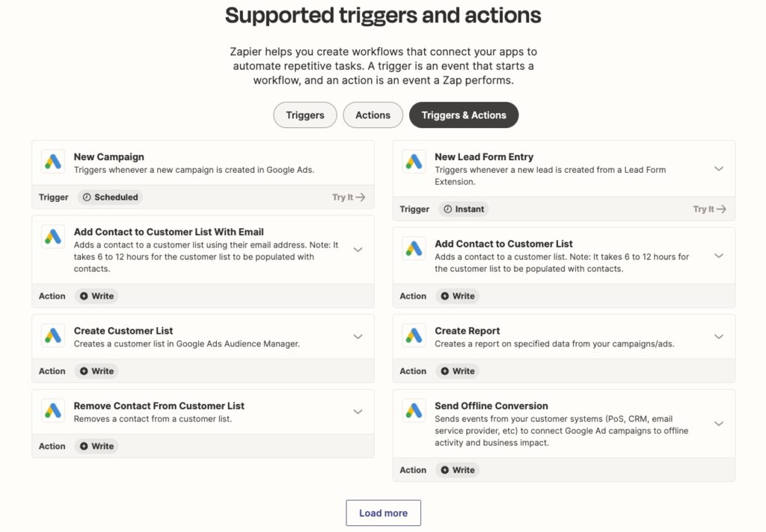The height and width of the screenshot is (532, 766).
Task: Expand the New Lead Form Entry card
Action: (719, 169)
